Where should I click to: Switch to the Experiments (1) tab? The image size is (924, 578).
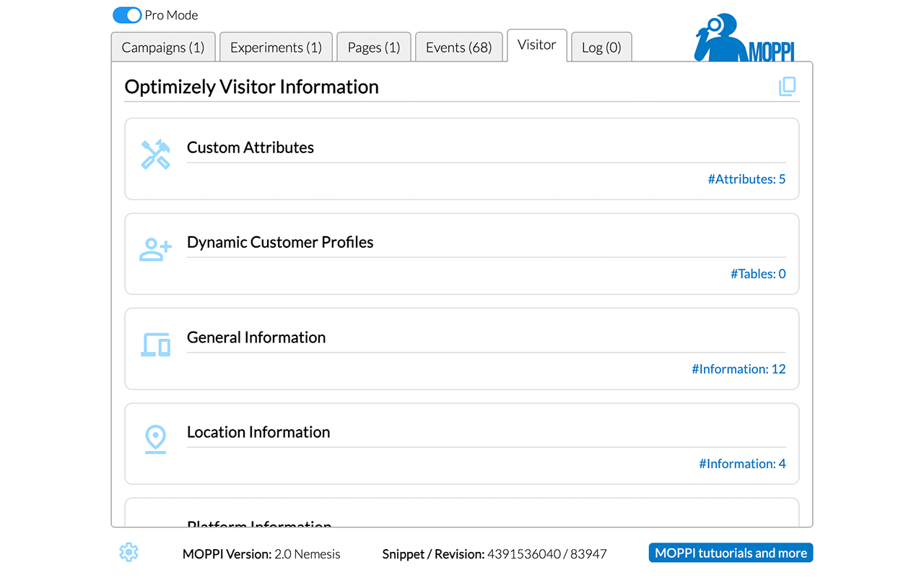click(276, 48)
